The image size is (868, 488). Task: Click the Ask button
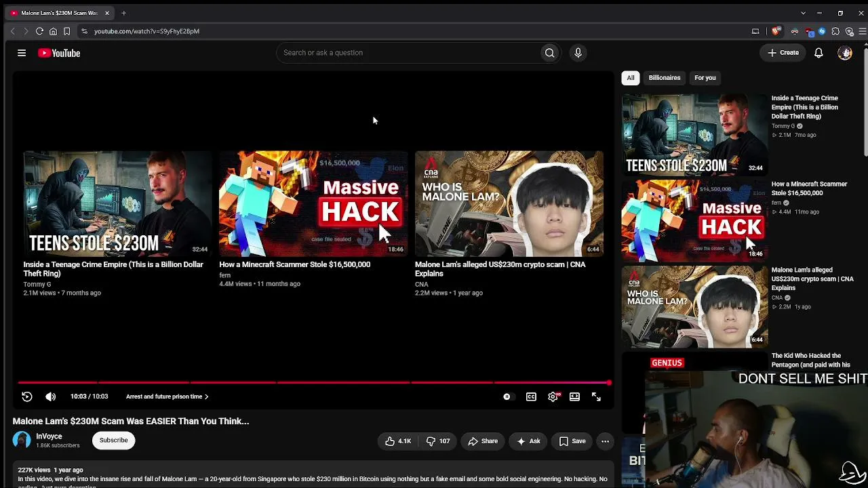(x=528, y=441)
